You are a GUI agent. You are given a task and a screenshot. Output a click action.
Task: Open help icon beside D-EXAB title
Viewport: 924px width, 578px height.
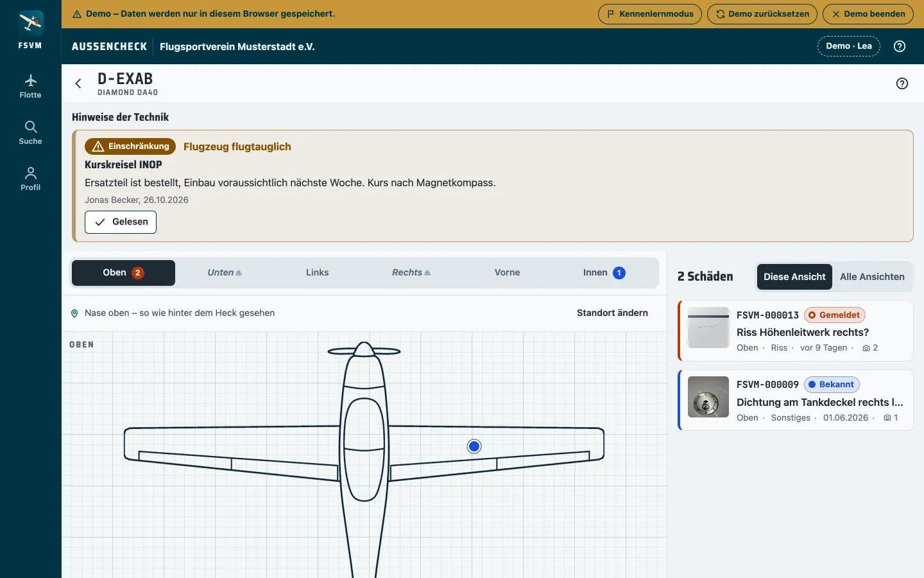tap(902, 83)
